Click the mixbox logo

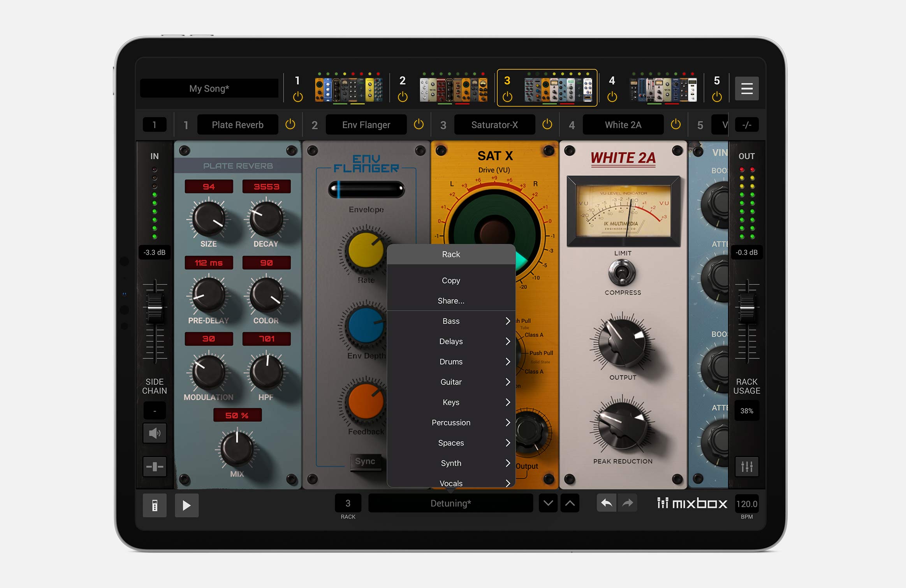692,503
